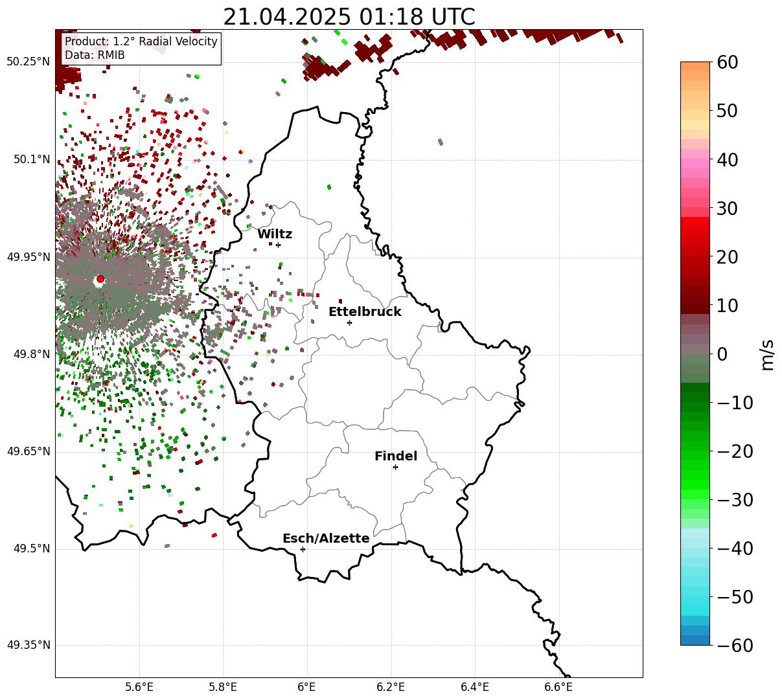Click the '5.8°E' longitude tick label
The height and width of the screenshot is (700, 782).
pyautogui.click(x=224, y=688)
